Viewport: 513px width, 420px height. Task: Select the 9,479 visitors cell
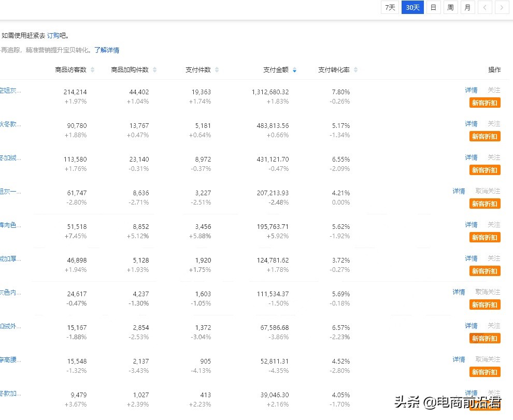(79, 395)
